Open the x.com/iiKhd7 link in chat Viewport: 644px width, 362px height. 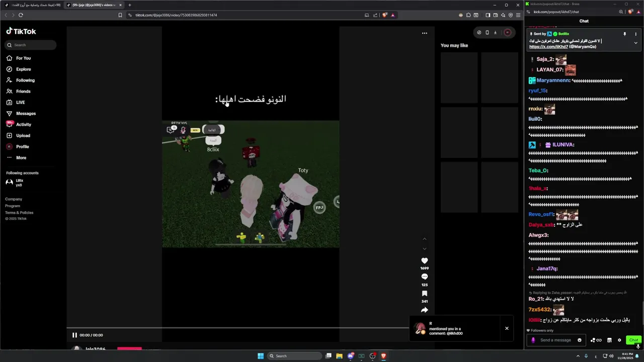548,47
